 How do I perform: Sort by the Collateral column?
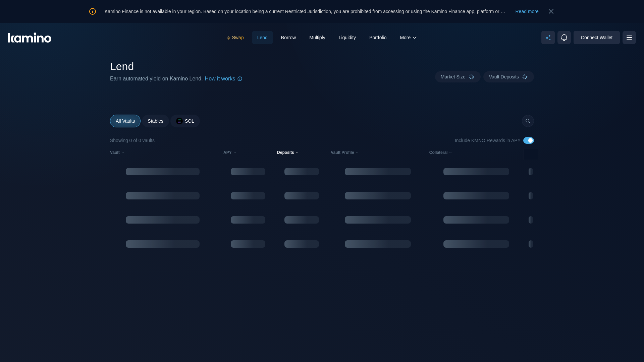coord(440,153)
